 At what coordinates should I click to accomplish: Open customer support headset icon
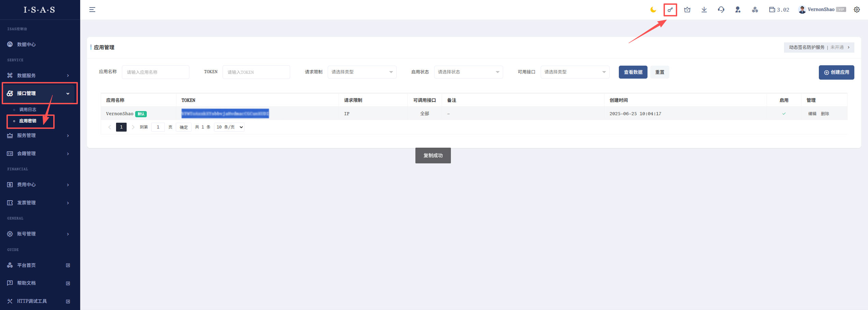click(721, 10)
